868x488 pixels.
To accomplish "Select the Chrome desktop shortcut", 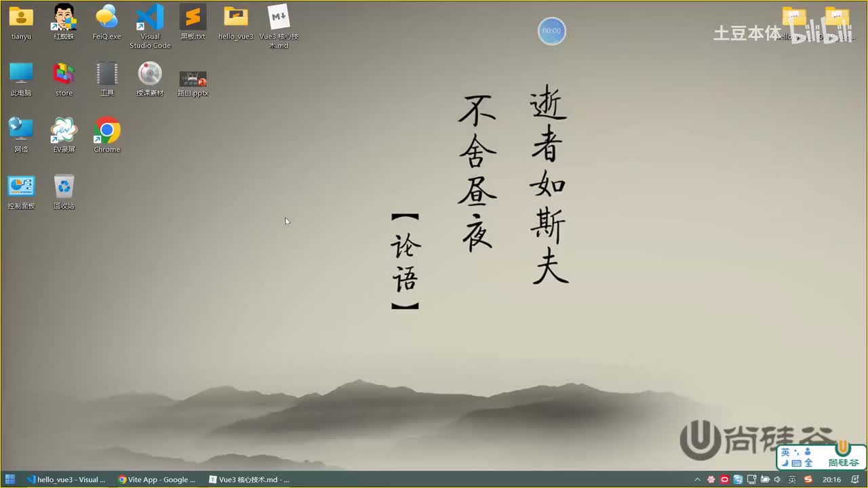I will coord(106,136).
